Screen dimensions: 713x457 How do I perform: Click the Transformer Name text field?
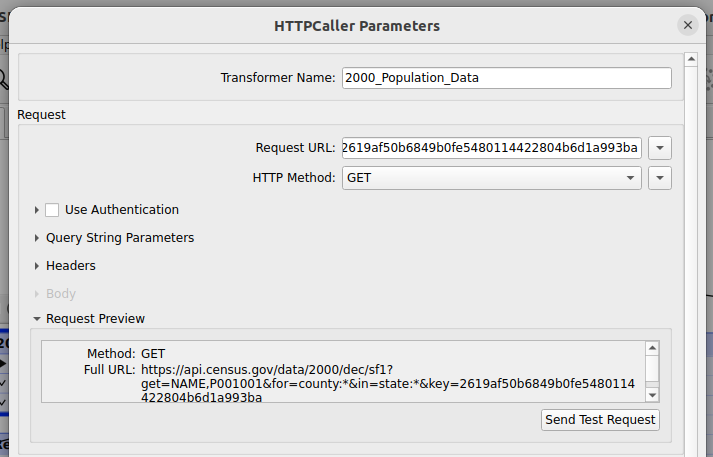[x=506, y=78]
